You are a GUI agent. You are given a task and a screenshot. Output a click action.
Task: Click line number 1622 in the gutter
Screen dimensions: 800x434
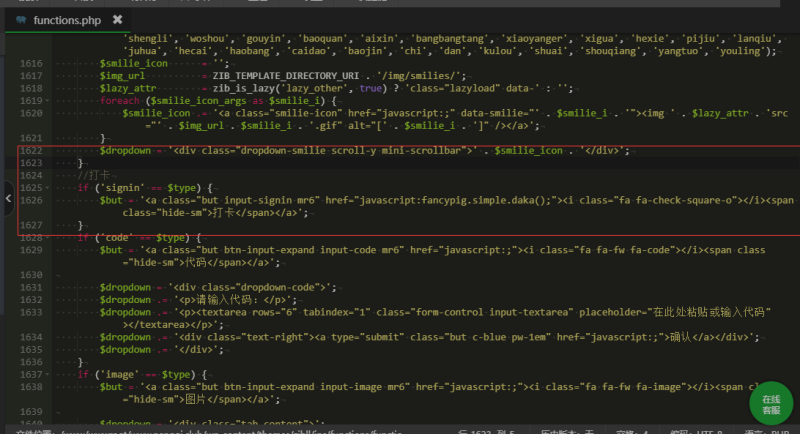point(30,150)
